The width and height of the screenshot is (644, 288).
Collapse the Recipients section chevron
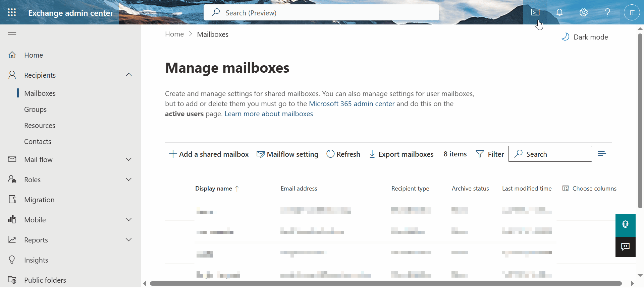[x=129, y=75]
